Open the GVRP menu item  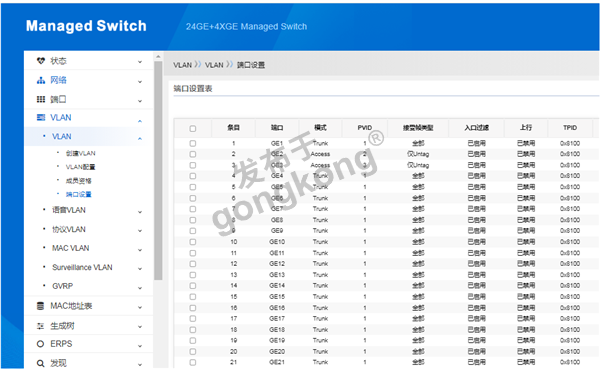62,286
